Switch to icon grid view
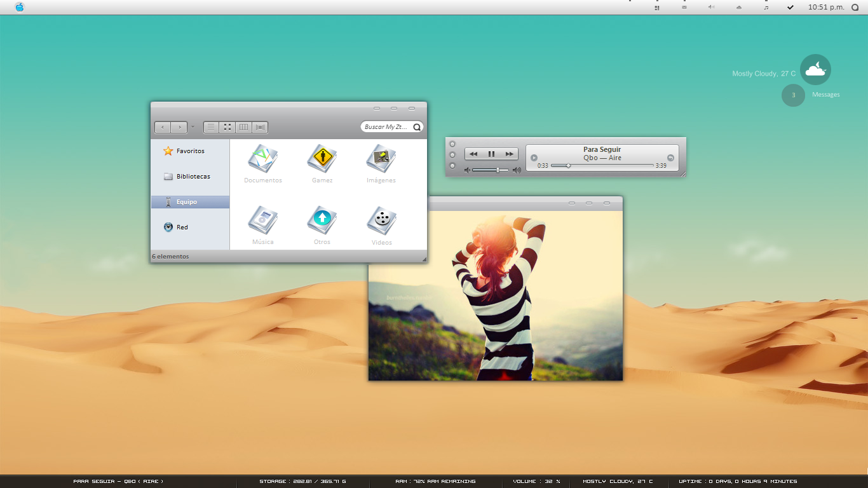This screenshot has height=488, width=868. click(227, 127)
